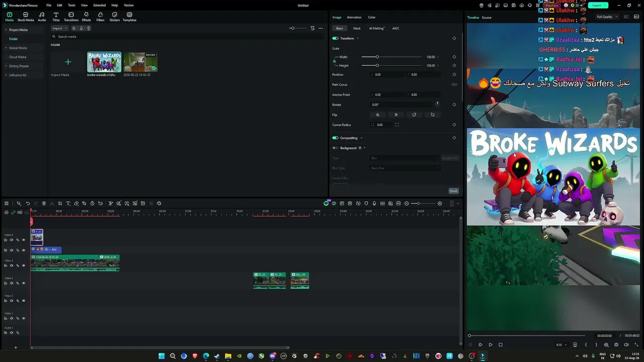The width and height of the screenshot is (644, 362).
Task: Collapse the Transform section arrow
Action: click(x=358, y=38)
